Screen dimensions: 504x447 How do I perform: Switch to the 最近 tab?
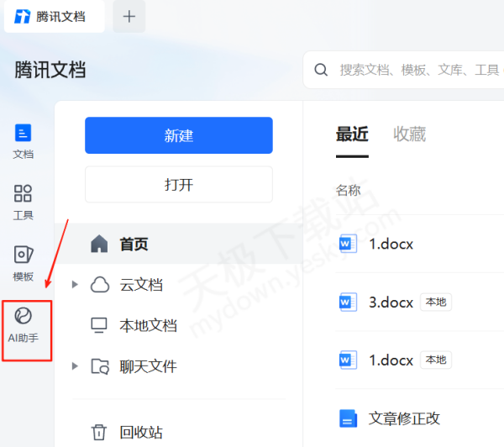coord(352,134)
